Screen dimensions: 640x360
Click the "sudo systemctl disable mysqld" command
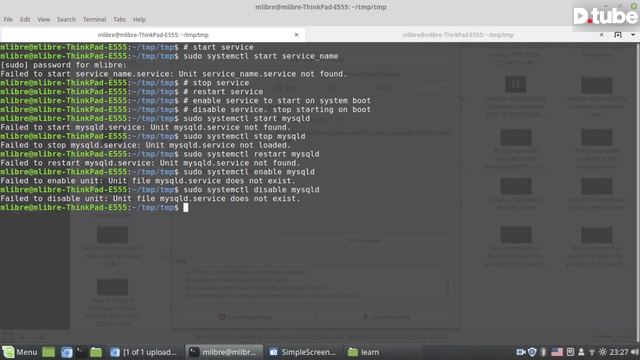tap(251, 189)
